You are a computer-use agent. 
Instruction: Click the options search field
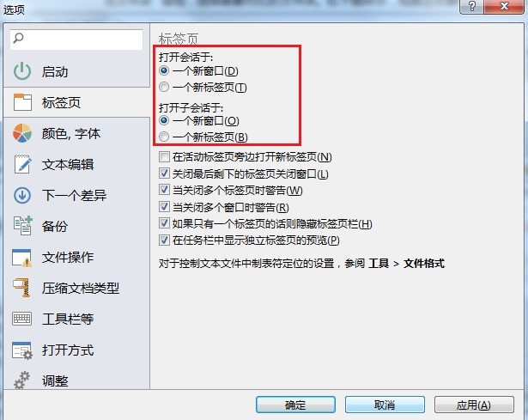76,40
